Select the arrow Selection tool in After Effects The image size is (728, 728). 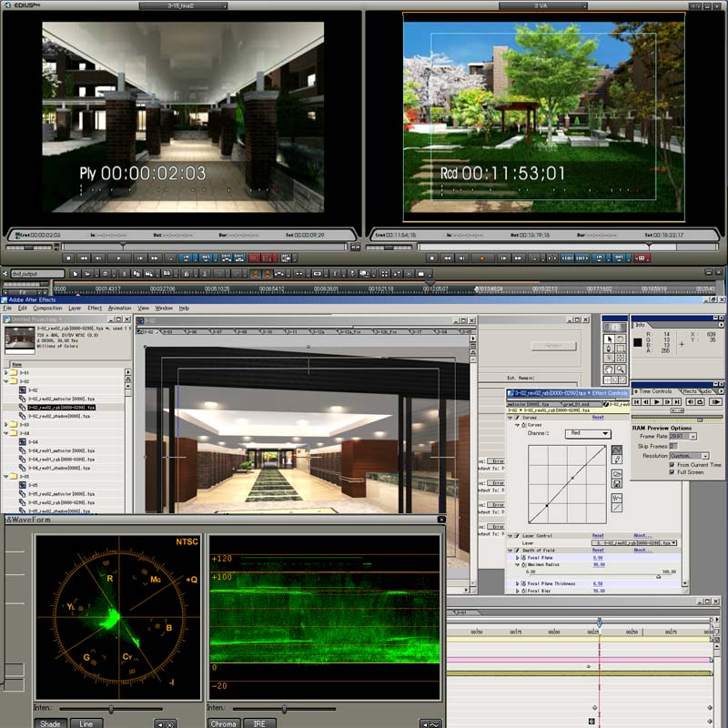pos(609,339)
